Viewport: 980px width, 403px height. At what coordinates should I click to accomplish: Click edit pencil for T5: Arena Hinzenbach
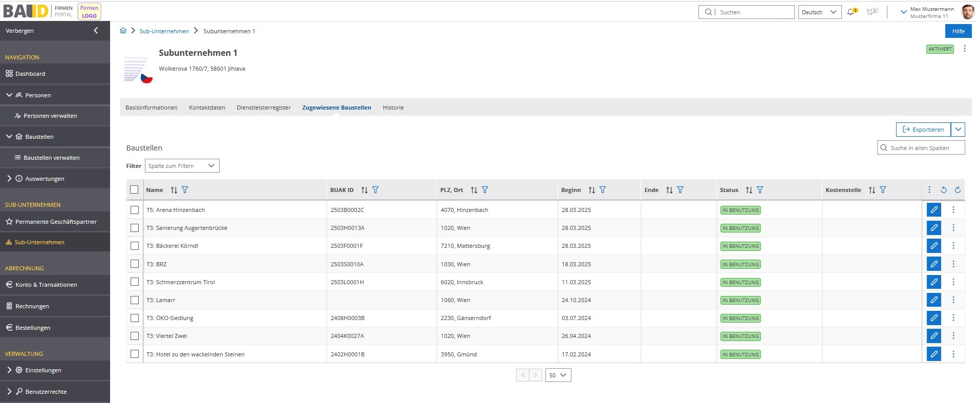click(933, 210)
